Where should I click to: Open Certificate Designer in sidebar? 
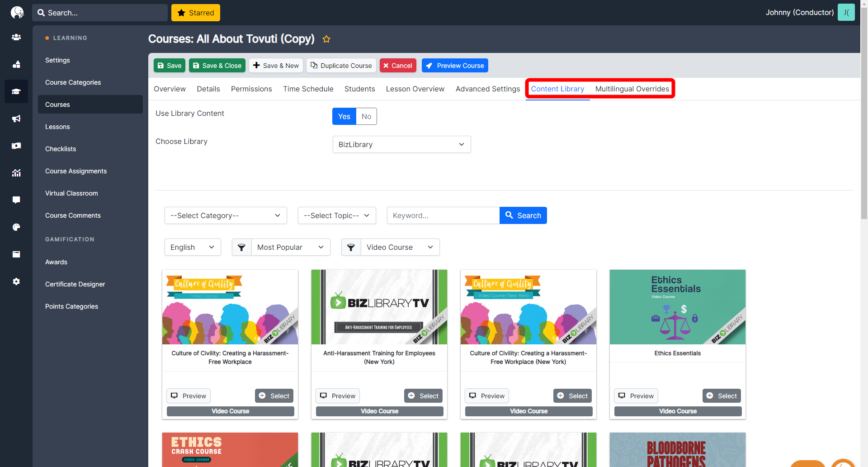click(x=75, y=284)
